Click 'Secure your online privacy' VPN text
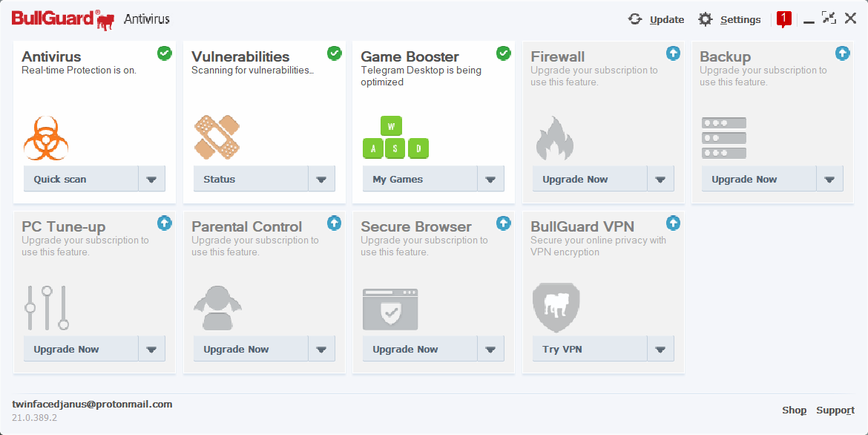The width and height of the screenshot is (868, 435). click(x=599, y=246)
